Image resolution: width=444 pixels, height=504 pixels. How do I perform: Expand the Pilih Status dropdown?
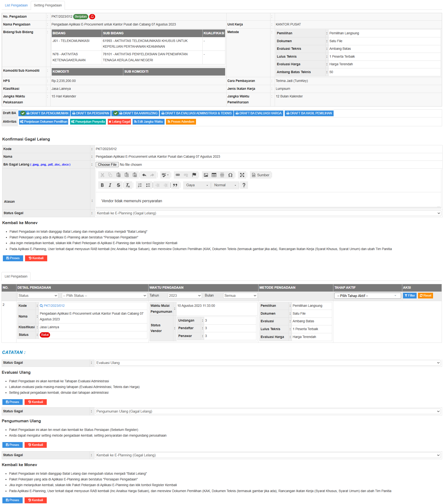[x=104, y=296]
